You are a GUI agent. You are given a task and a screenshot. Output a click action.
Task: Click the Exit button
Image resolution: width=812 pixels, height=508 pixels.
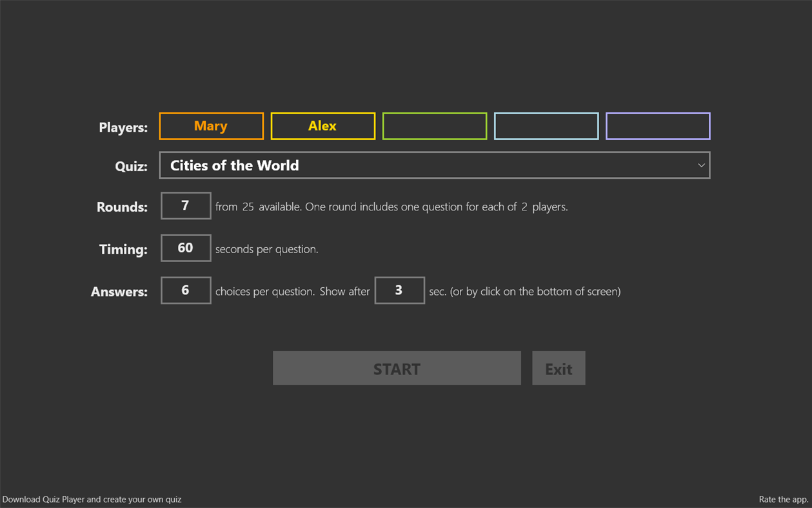(559, 368)
